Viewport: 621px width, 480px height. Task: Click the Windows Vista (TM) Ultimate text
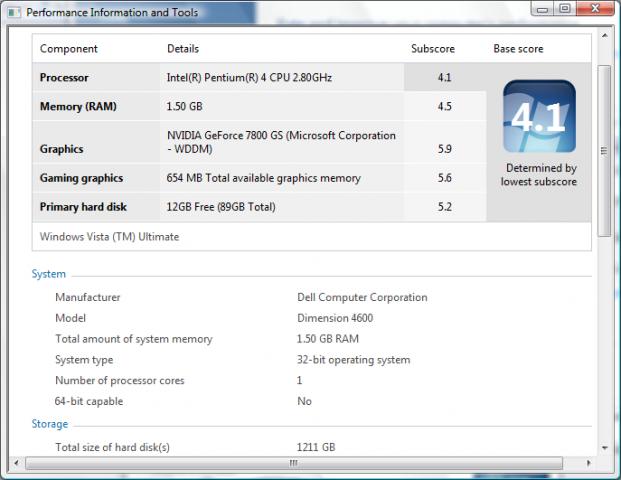pos(109,237)
